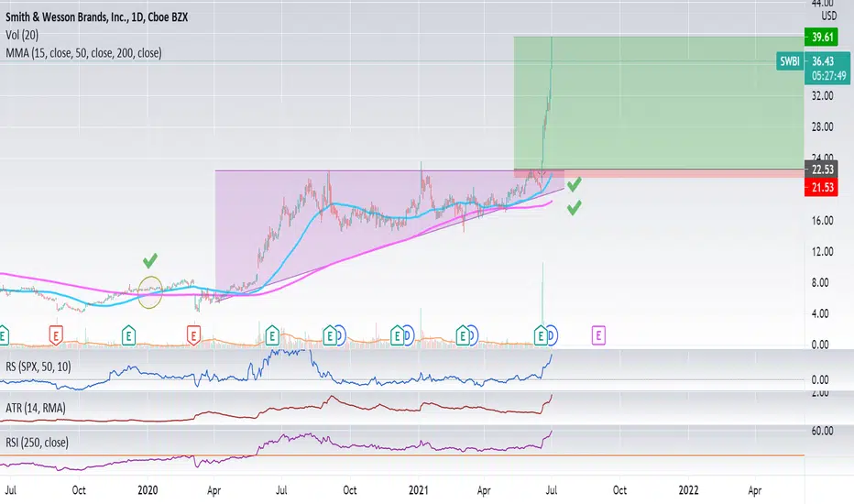Select the checkmark beside the pink average's end

click(574, 208)
